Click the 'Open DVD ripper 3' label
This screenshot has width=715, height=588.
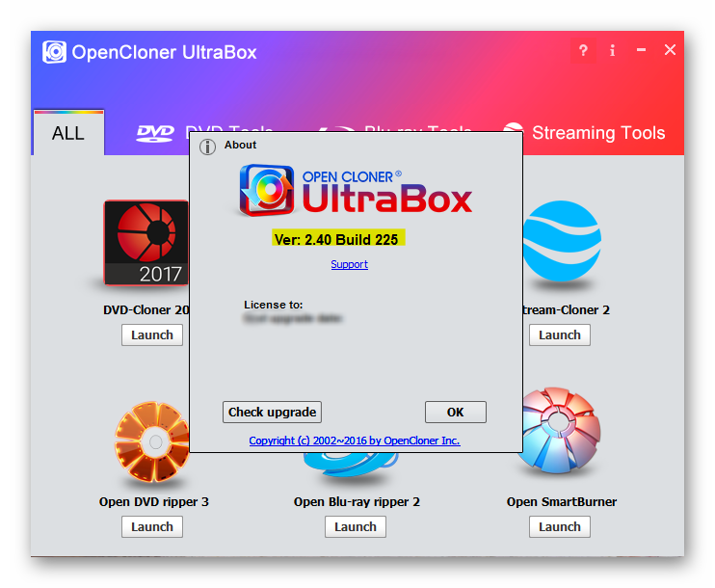click(153, 502)
